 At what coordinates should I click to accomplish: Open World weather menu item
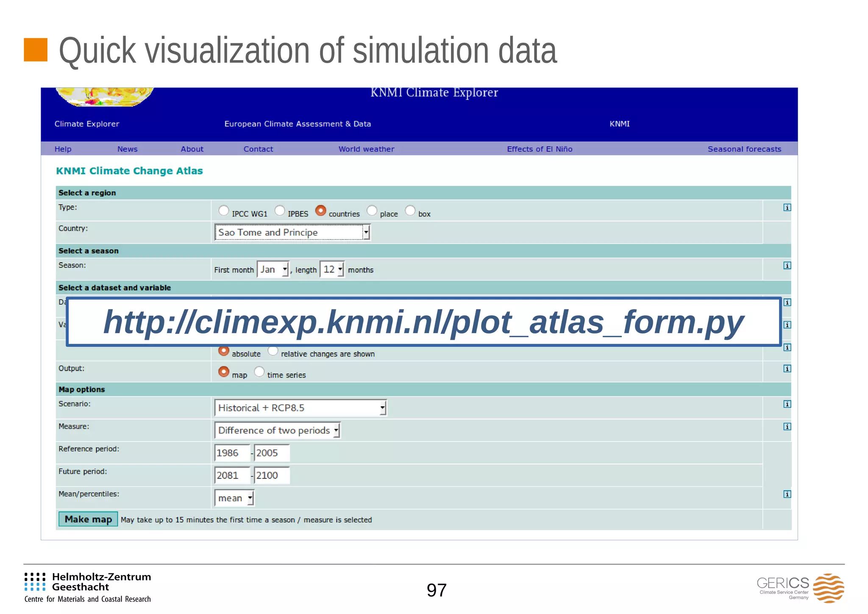[366, 149]
